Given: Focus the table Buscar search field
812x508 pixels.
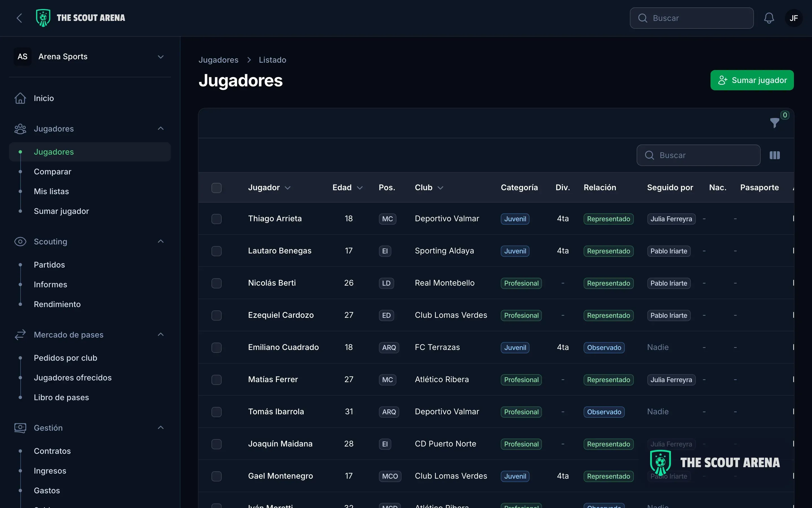Looking at the screenshot, I should pos(698,155).
